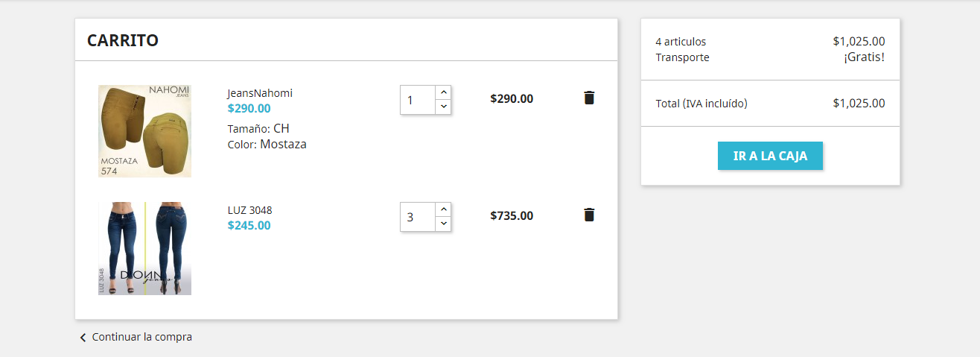Viewport: 980px width, 357px height.
Task: Click the back chevron beside Continuar la compra
Action: pos(83,338)
